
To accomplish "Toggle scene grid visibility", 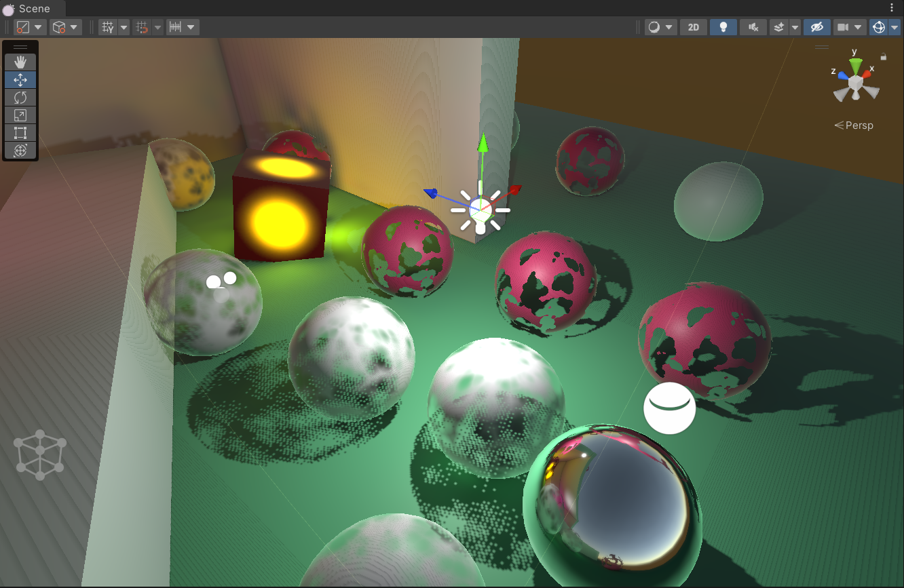I will (x=107, y=27).
